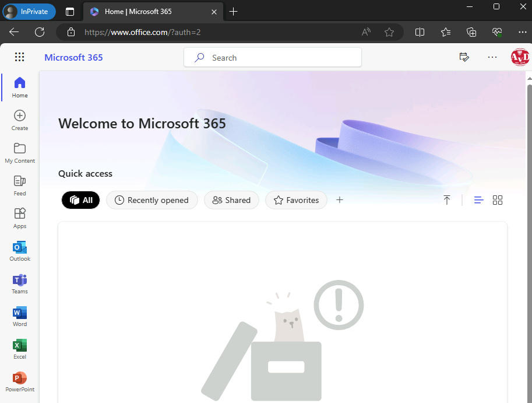532x403 pixels.
Task: Add a new quick access filter
Action: (339, 200)
